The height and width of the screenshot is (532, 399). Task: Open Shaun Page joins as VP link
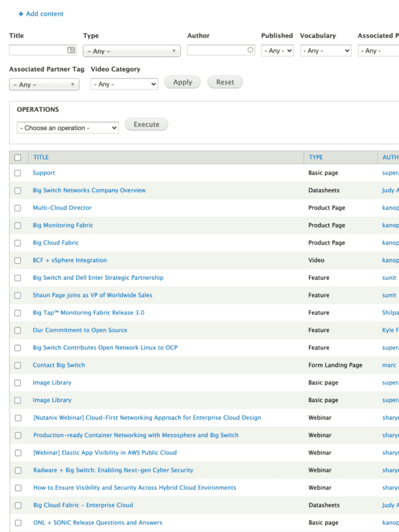[x=92, y=295]
